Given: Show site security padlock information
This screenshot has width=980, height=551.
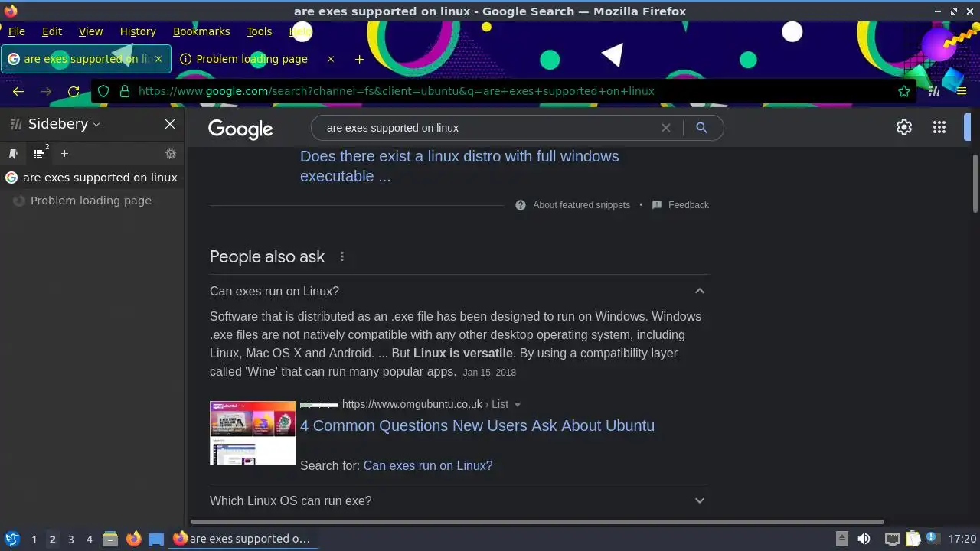Looking at the screenshot, I should click(x=125, y=91).
